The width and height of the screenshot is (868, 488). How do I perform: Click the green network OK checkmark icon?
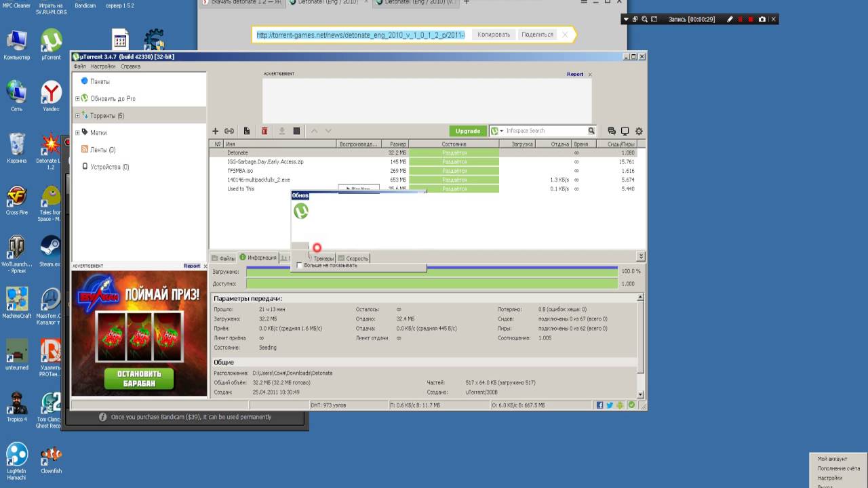tap(631, 405)
